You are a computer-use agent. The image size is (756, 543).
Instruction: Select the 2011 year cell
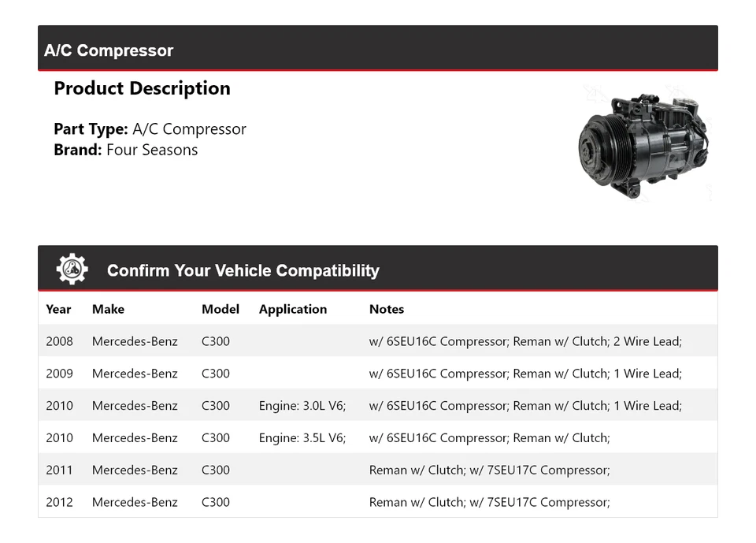pyautogui.click(x=59, y=470)
